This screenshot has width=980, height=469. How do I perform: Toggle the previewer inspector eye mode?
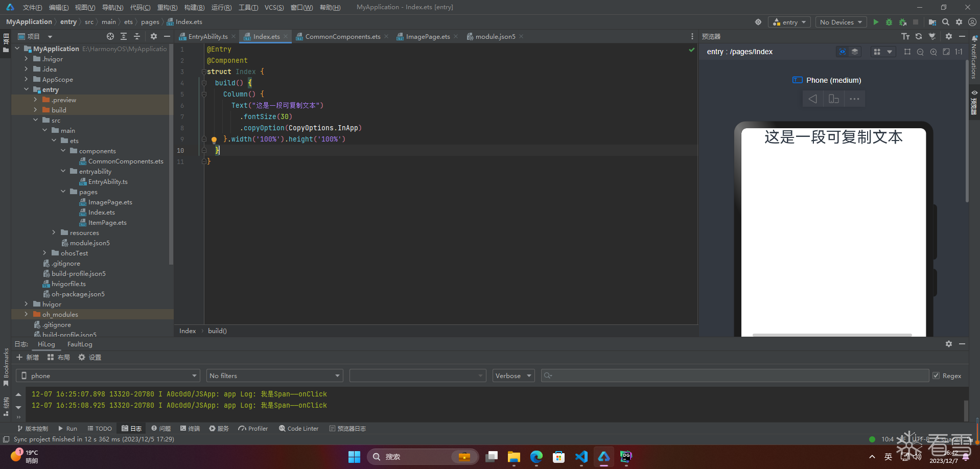(842, 52)
